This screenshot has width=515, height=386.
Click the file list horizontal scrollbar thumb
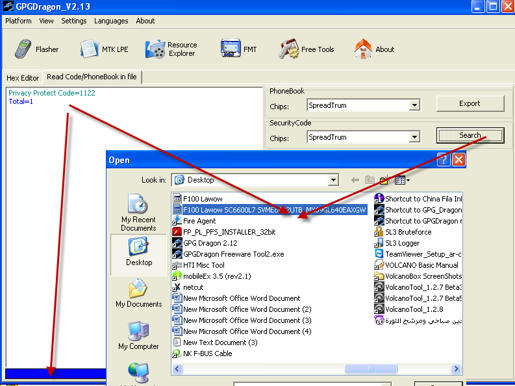pos(371,369)
